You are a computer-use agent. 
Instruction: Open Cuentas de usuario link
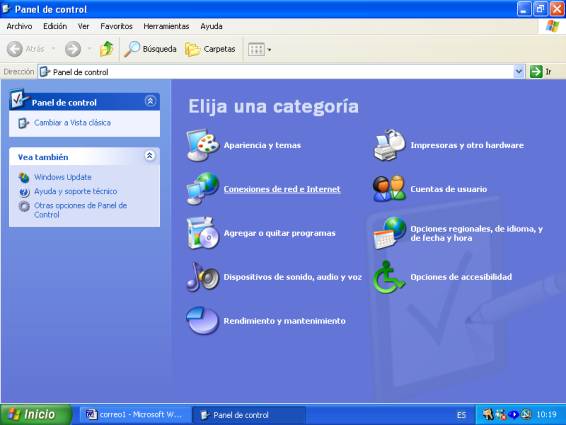tap(449, 189)
